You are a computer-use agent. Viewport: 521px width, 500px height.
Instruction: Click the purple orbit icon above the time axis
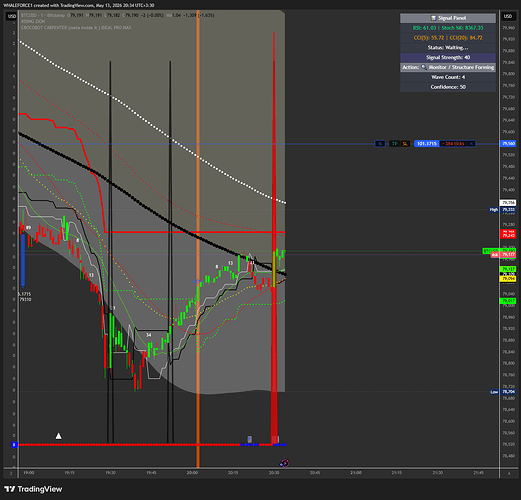click(284, 463)
